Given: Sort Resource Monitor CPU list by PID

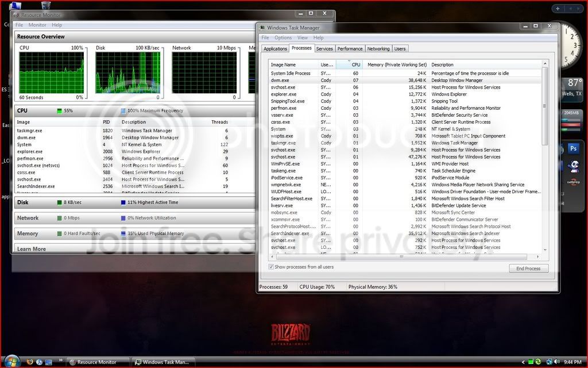Looking at the screenshot, I should pos(106,122).
